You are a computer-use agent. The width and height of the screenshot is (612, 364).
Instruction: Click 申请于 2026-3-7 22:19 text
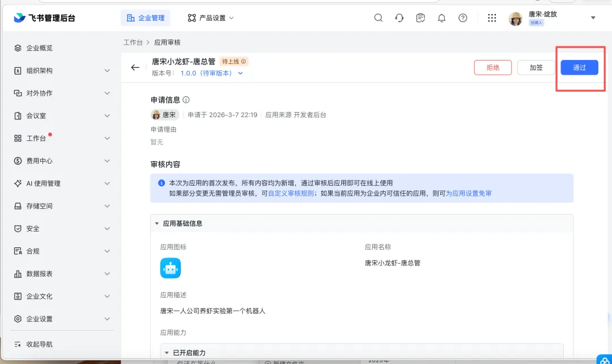[223, 114]
